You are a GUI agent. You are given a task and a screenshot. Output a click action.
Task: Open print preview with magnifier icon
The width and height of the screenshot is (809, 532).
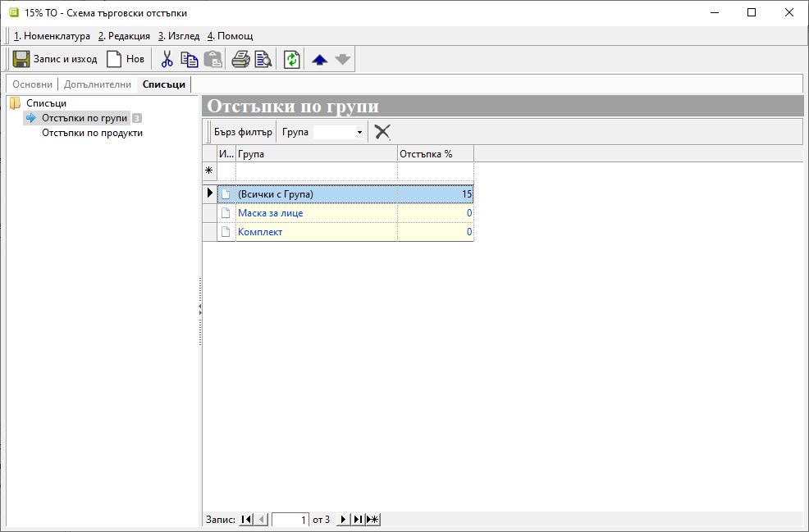[x=263, y=59]
